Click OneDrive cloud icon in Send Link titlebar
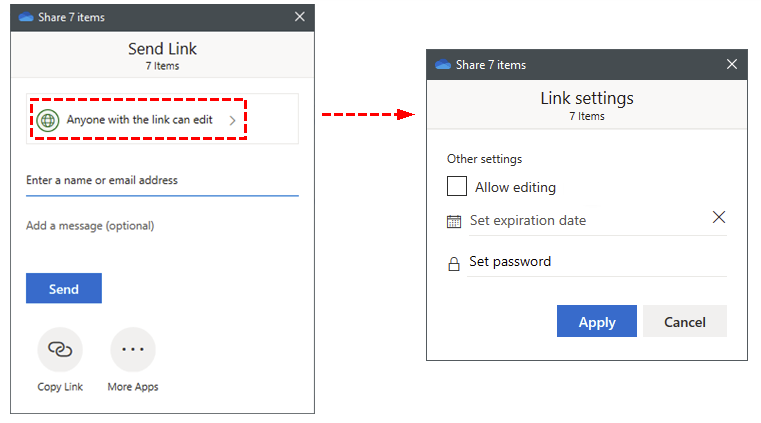Viewport: 761px width, 423px height. (x=26, y=17)
